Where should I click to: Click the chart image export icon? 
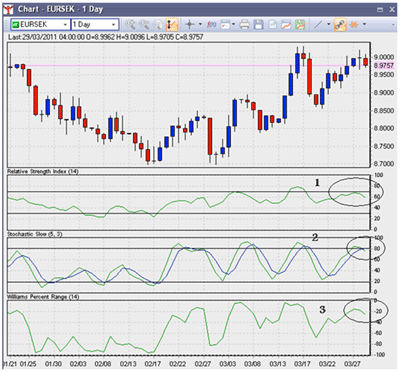[286, 25]
